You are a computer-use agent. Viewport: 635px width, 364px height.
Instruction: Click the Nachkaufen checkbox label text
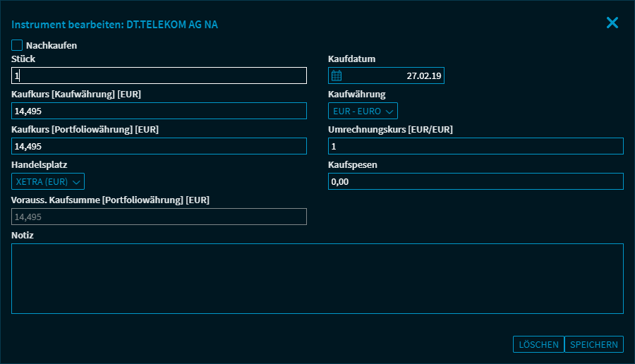(x=51, y=45)
